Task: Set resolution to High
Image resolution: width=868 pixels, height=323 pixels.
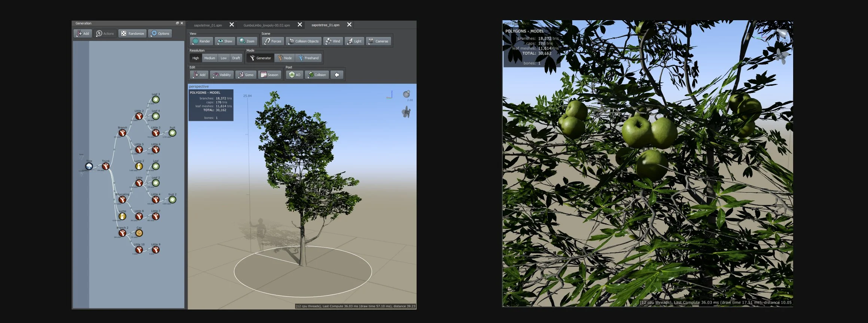Action: [x=196, y=58]
